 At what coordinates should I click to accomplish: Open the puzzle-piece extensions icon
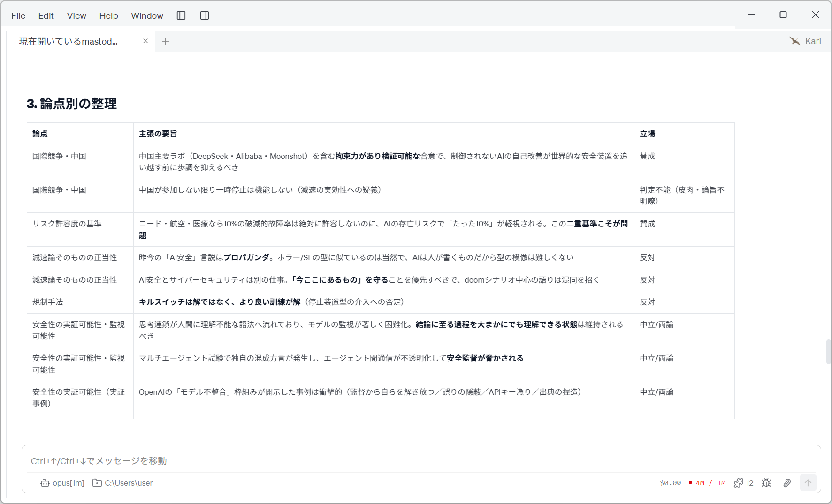pos(739,483)
